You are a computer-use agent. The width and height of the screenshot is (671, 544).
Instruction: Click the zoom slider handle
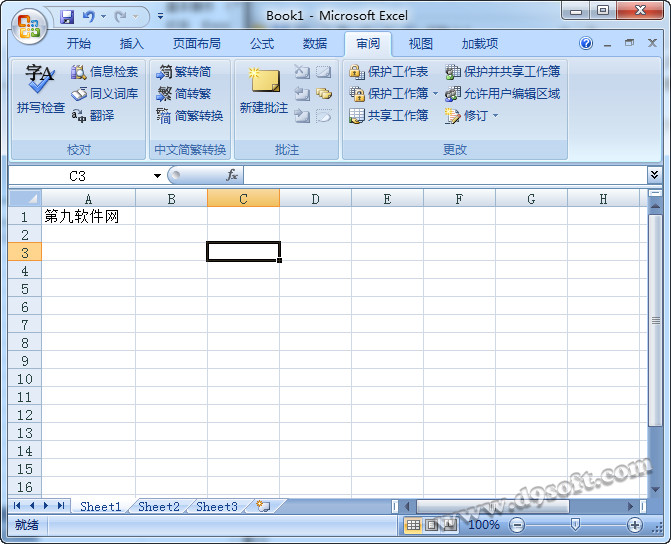(x=576, y=524)
